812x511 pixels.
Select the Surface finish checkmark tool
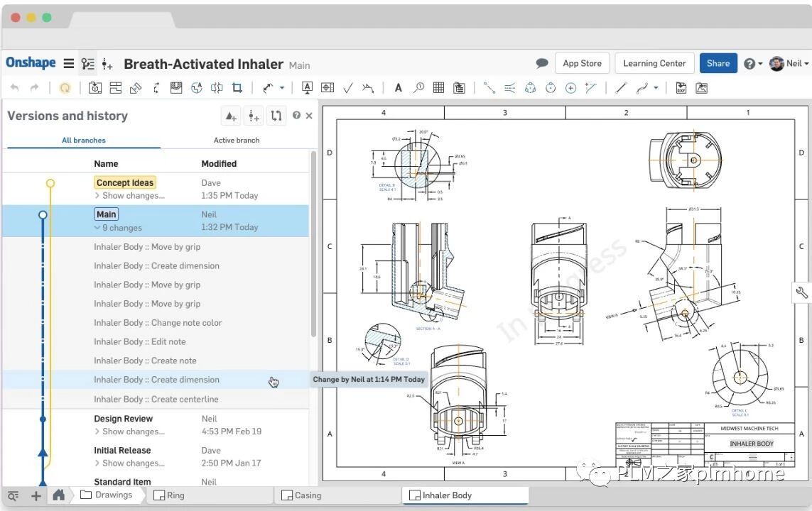(x=348, y=88)
